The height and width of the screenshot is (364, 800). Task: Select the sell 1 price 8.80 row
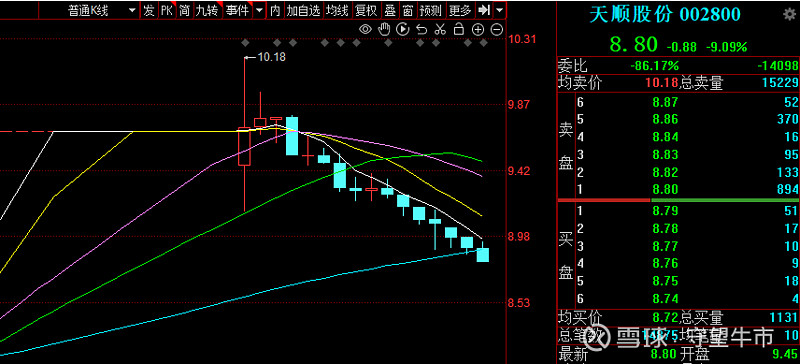click(679, 189)
